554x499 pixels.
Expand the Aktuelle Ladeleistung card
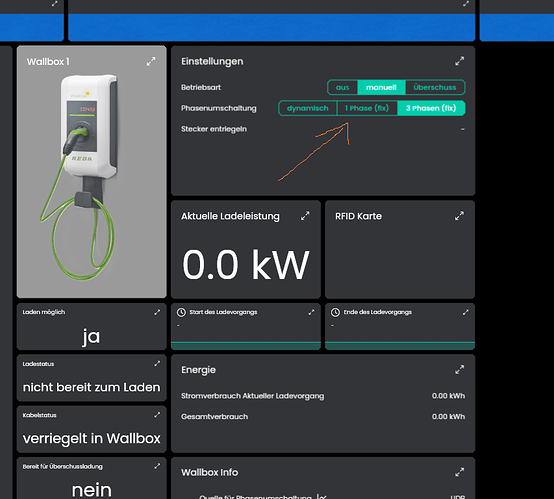305,216
